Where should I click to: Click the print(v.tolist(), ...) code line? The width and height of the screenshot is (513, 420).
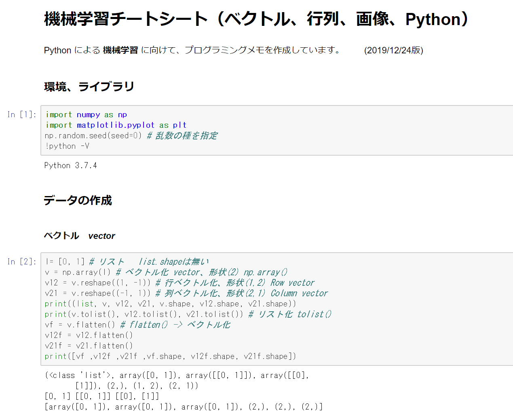144,314
